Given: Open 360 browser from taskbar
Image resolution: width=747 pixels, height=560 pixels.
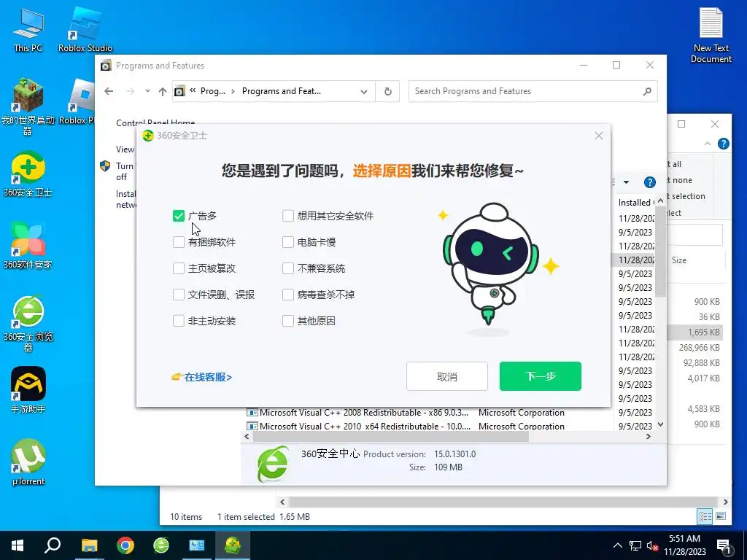Looking at the screenshot, I should 161,545.
